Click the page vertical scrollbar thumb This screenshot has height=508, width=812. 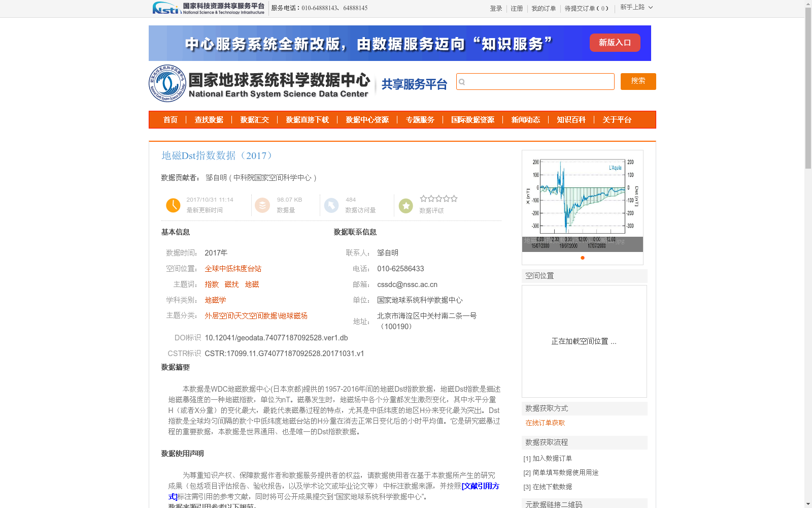808,88
